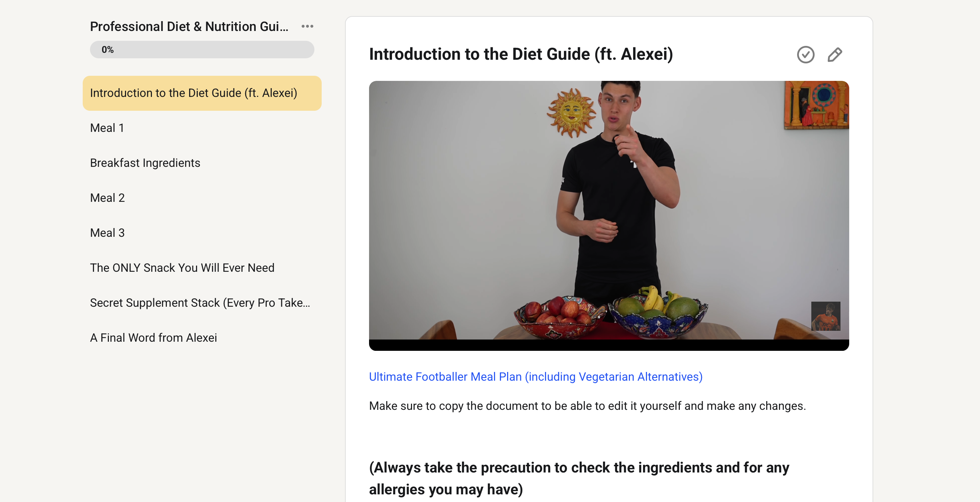Click the allergy precaution bold notice
Viewport: 980px width, 502px height.
tap(579, 478)
